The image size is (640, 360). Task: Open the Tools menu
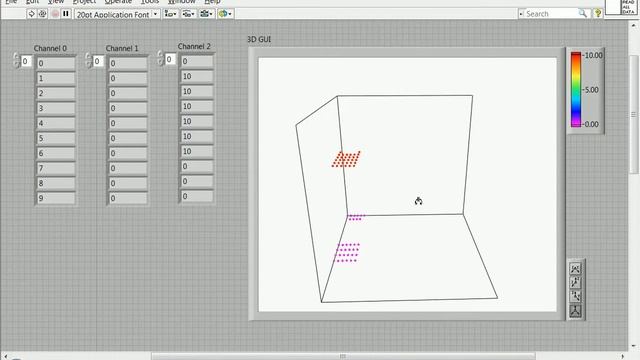150,2
